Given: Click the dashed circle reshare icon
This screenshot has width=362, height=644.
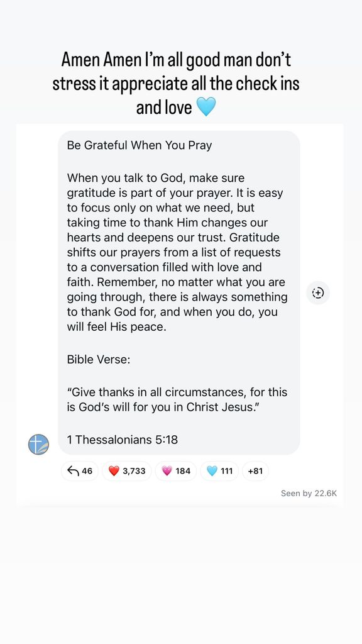Looking at the screenshot, I should click(x=317, y=292).
